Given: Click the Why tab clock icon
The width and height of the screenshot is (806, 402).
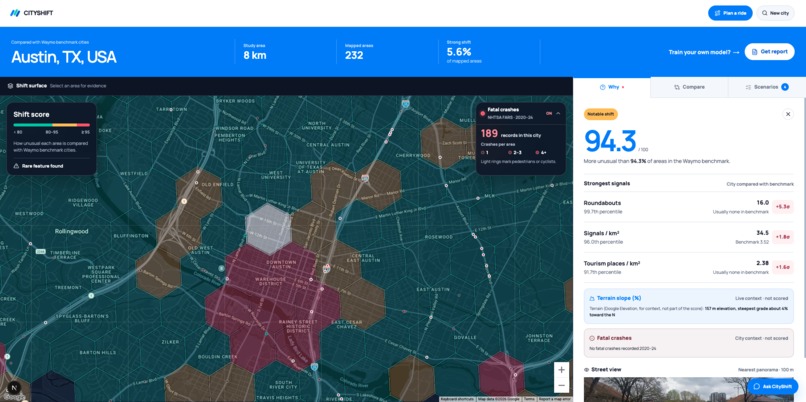Looking at the screenshot, I should click(602, 87).
